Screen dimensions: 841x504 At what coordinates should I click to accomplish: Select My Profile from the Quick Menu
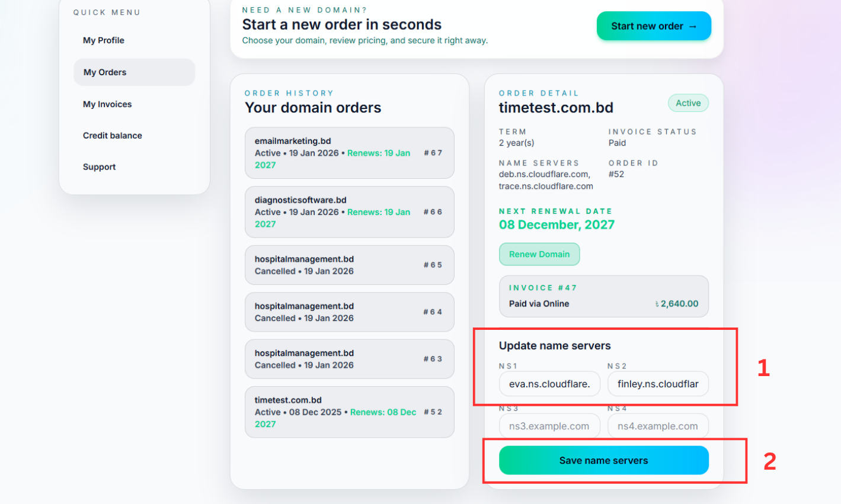[103, 40]
